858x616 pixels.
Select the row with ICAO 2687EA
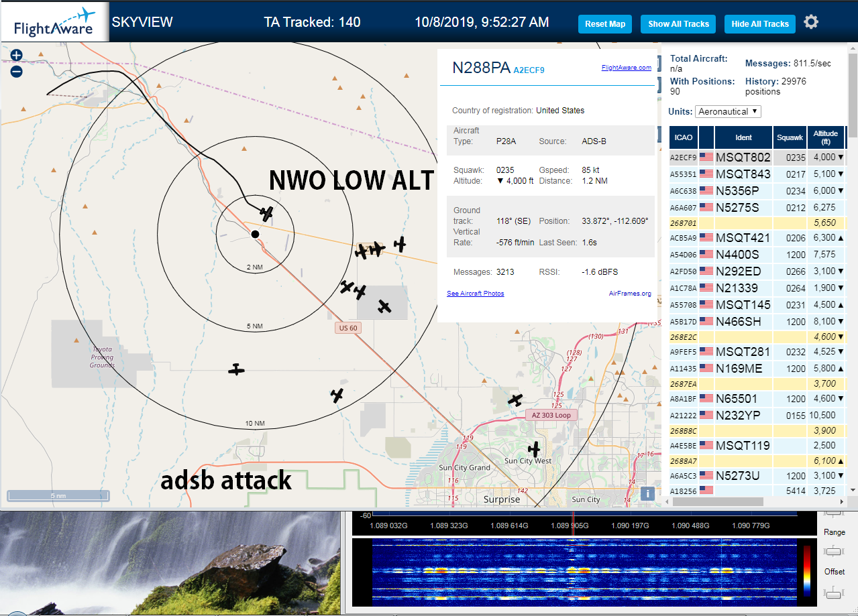coord(757,383)
